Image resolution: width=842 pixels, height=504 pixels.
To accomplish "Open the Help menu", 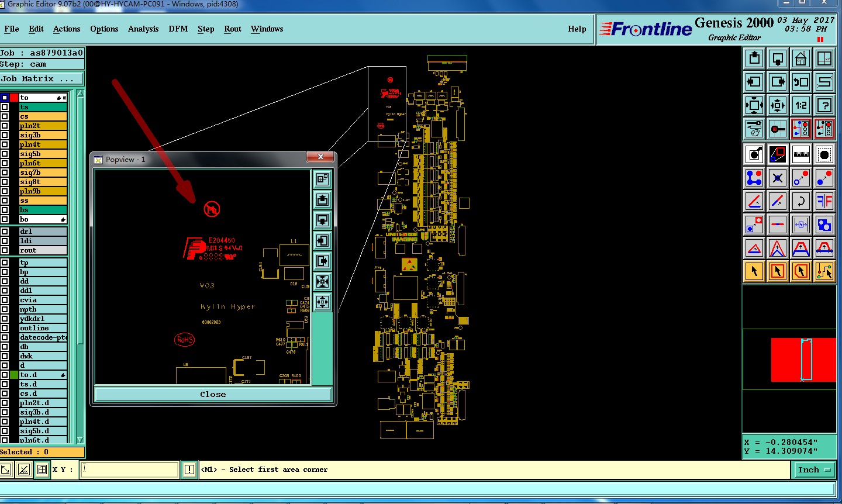I will pos(577,29).
